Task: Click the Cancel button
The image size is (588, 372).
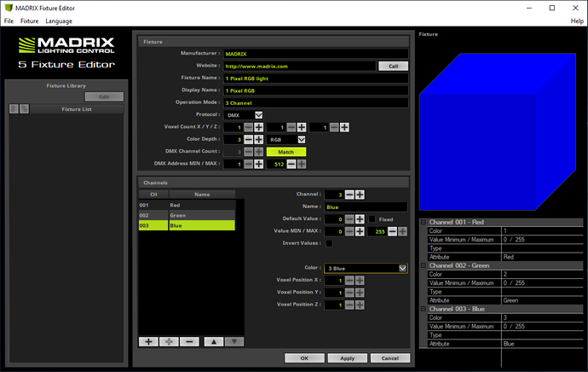Action: (x=390, y=358)
